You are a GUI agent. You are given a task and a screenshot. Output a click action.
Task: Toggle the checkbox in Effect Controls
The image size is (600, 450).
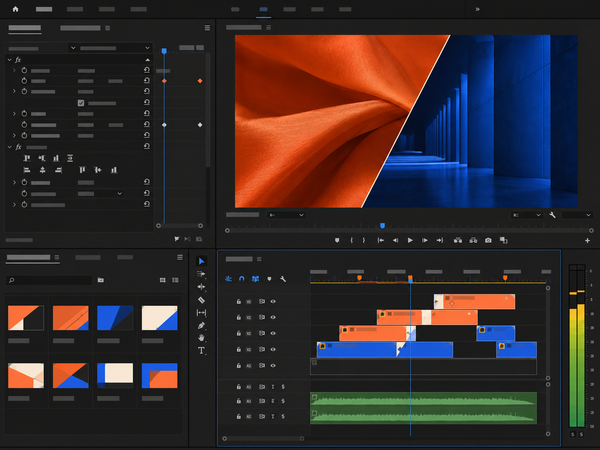point(81,103)
